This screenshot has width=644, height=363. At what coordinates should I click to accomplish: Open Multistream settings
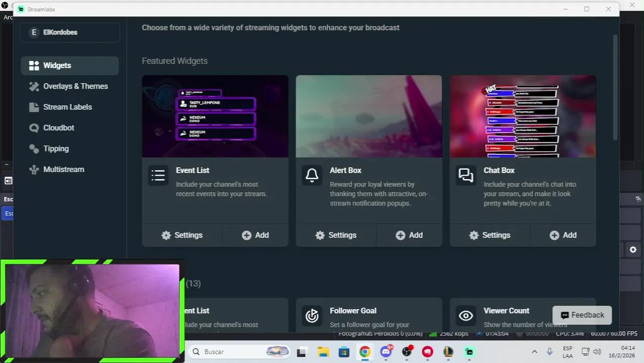click(70, 169)
